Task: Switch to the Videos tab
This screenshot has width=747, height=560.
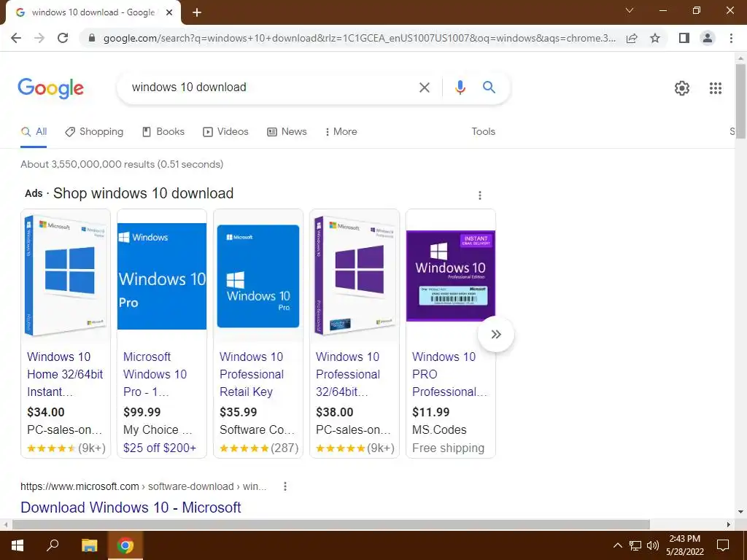Action: pyautogui.click(x=226, y=132)
